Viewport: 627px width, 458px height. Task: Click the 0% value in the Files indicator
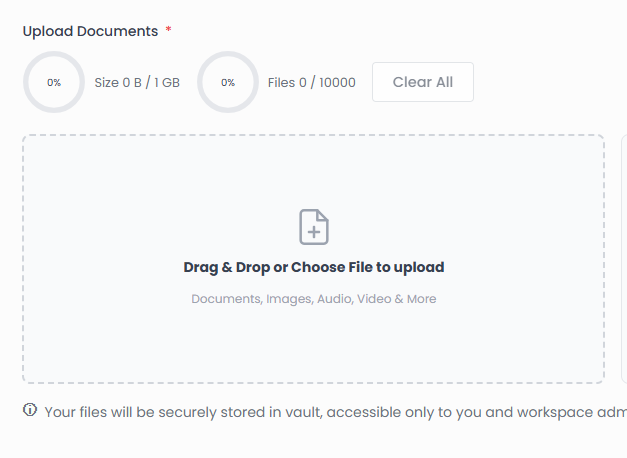coord(228,83)
